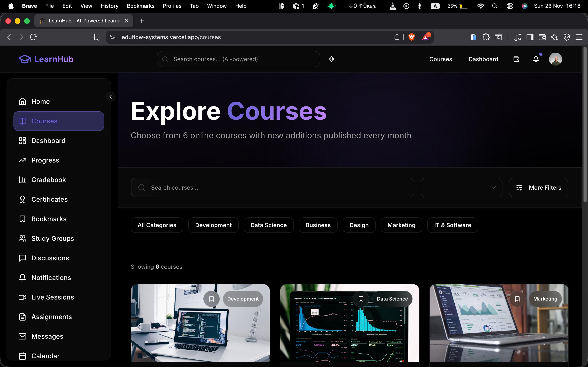The width and height of the screenshot is (588, 367).
Task: Open the empty sort dropdown
Action: point(461,188)
